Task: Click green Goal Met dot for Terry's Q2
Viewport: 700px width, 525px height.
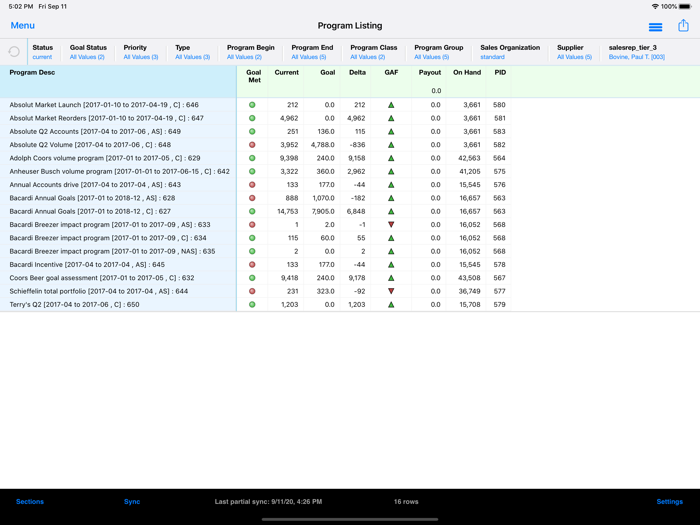Action: click(252, 304)
